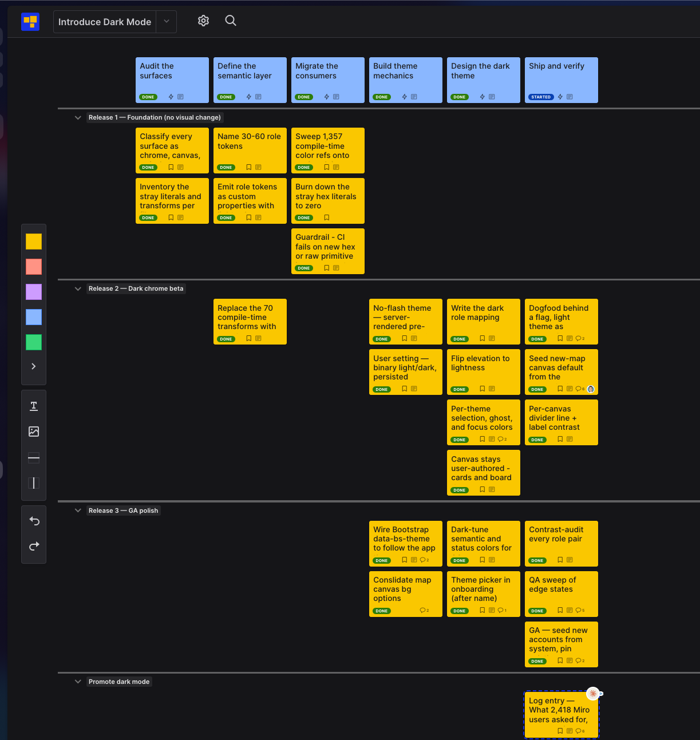Undo the last action
Screen dimensions: 700x740
coord(34,521)
